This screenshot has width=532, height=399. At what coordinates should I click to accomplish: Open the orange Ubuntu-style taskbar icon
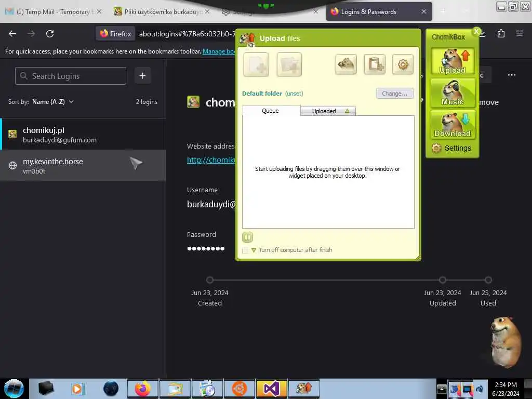tap(239, 389)
